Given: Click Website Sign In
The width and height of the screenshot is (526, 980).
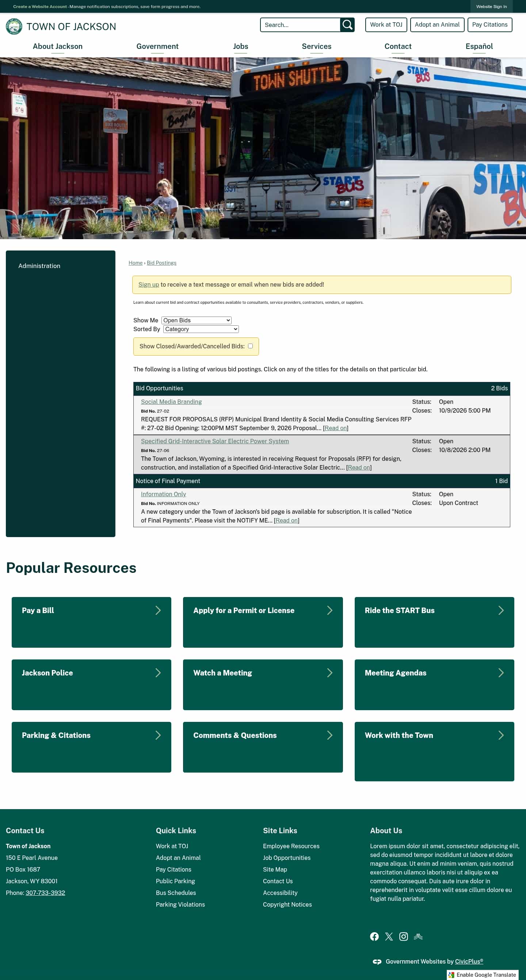Looking at the screenshot, I should coord(491,7).
